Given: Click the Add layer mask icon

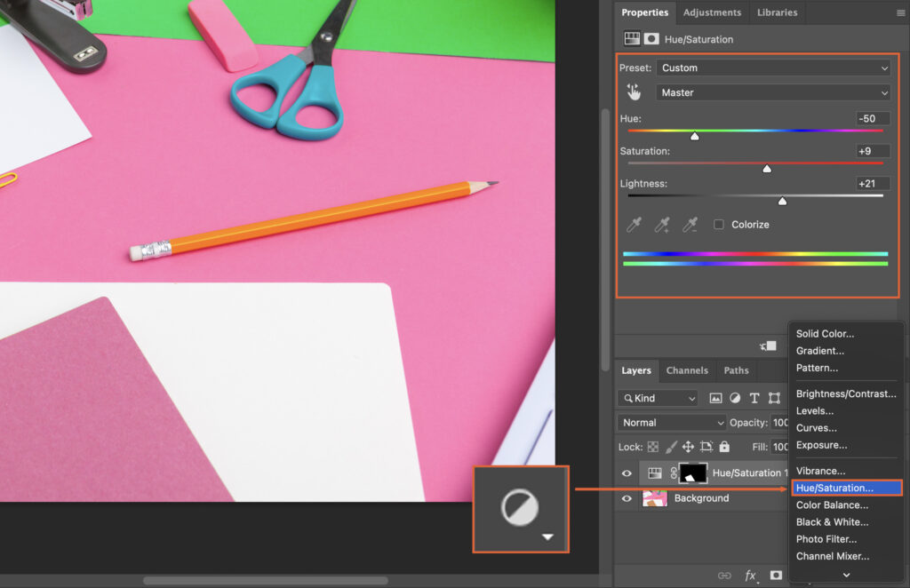Looking at the screenshot, I should 774,576.
